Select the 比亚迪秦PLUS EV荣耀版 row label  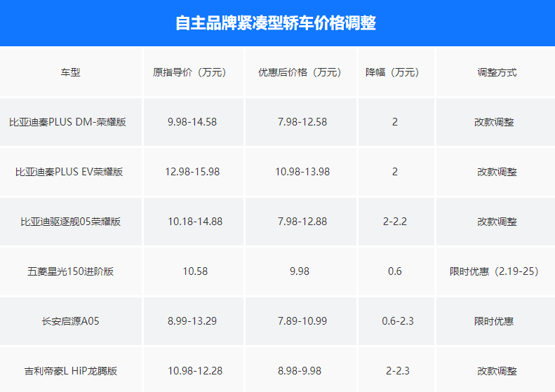point(69,172)
